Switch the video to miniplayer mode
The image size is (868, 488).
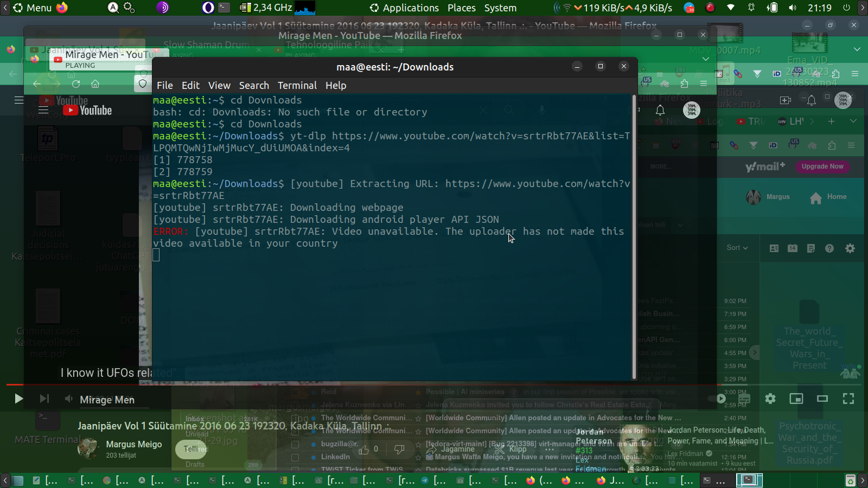pyautogui.click(x=796, y=399)
